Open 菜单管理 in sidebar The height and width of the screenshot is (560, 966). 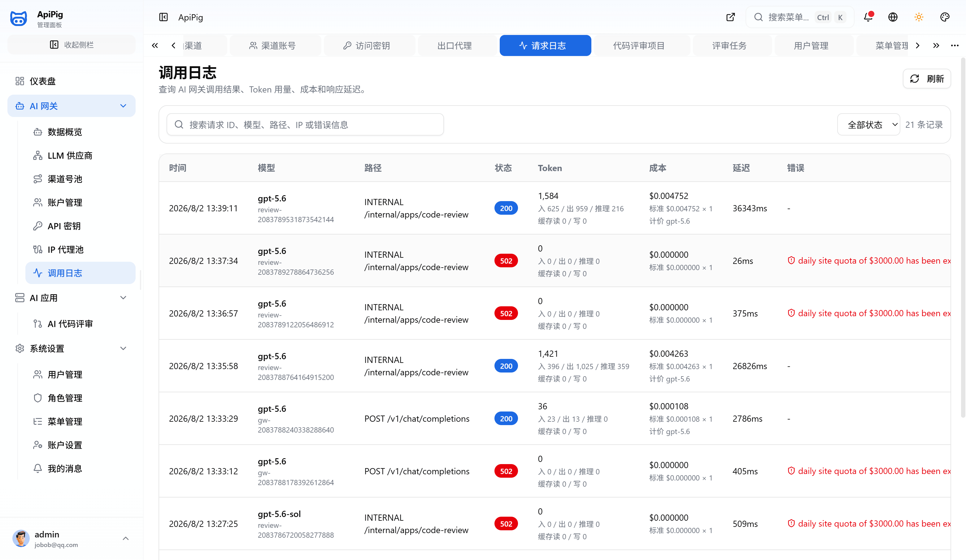point(80,422)
